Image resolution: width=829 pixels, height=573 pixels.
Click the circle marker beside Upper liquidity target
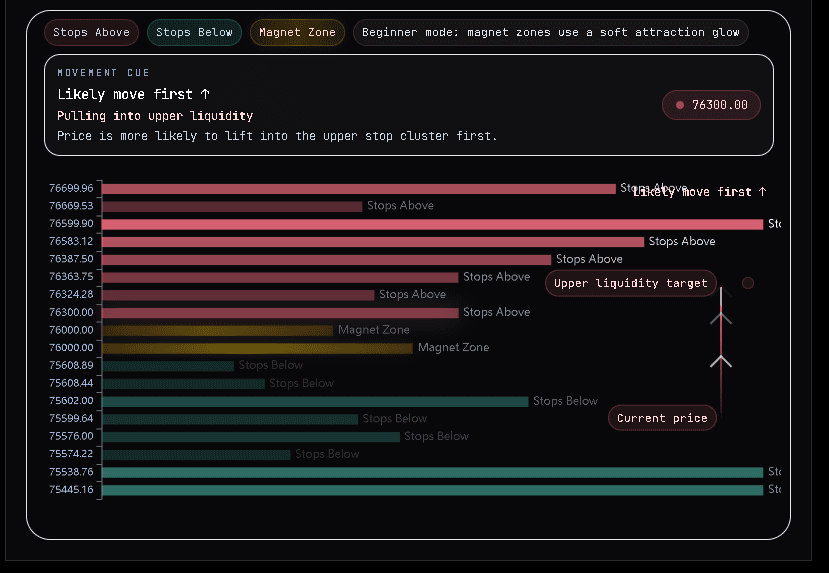point(748,283)
